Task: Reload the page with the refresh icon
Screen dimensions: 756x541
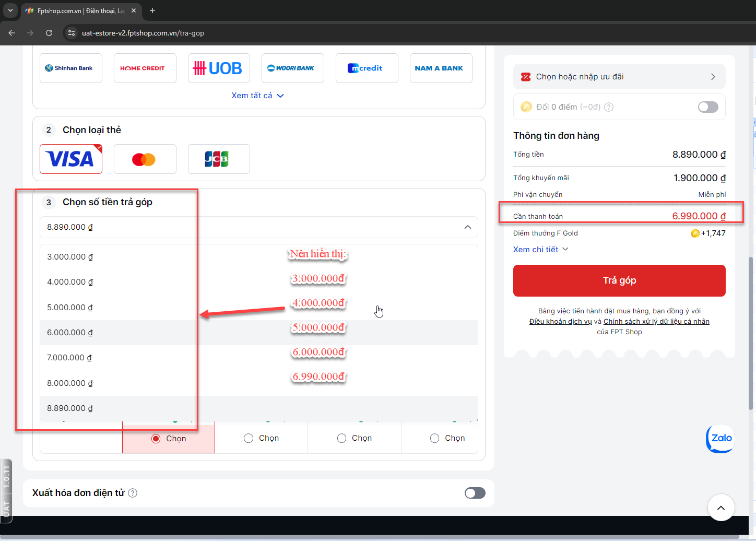Action: [49, 33]
